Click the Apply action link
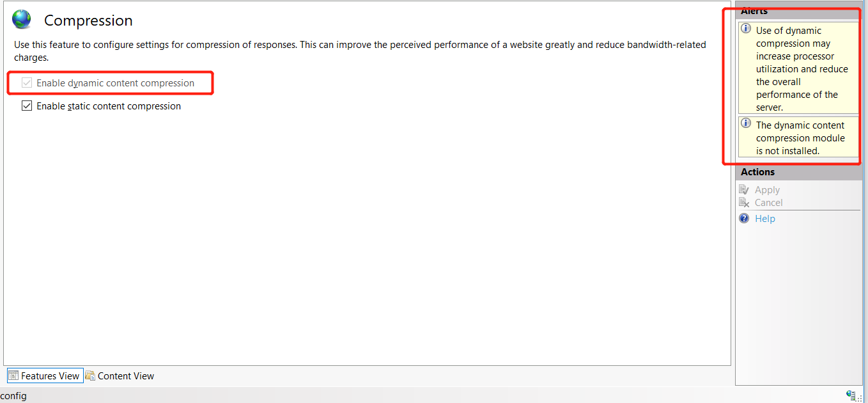Image resolution: width=868 pixels, height=403 pixels. (767, 190)
